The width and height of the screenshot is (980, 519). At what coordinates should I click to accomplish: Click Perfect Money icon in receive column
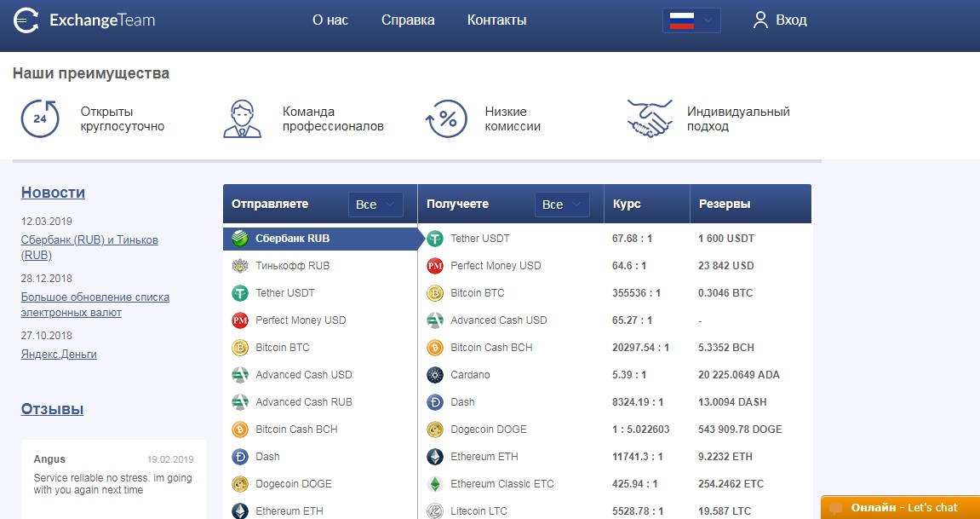coord(435,266)
